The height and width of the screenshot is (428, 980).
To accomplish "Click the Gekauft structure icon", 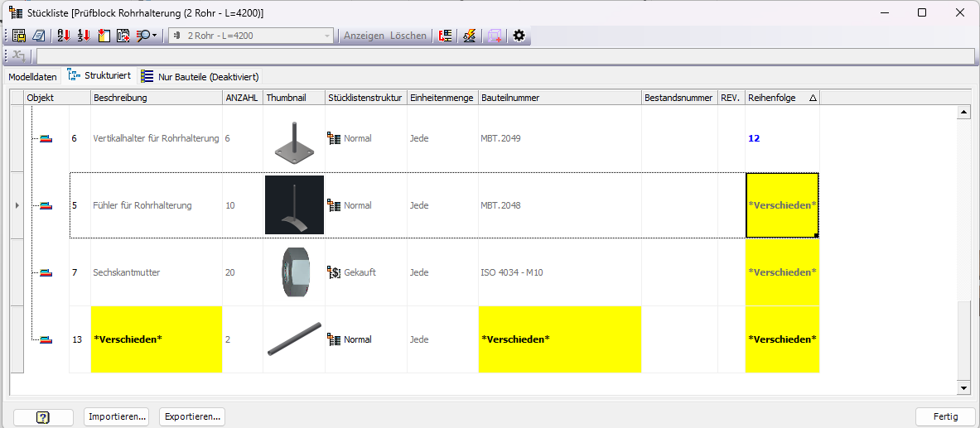I will tap(334, 272).
